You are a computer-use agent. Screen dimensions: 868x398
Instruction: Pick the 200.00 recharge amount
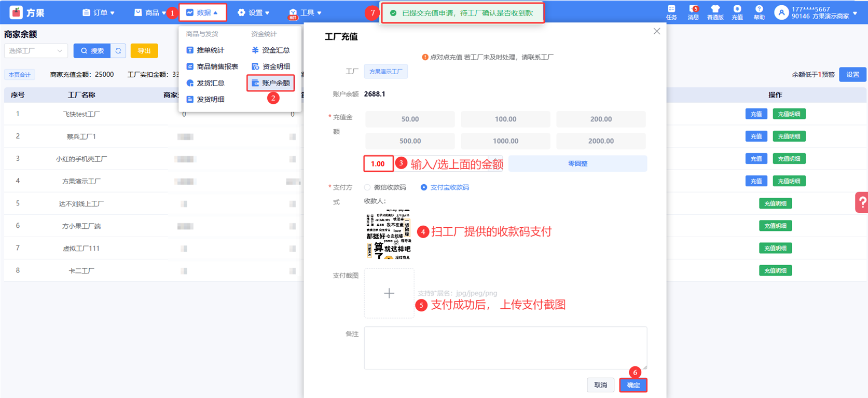pos(601,119)
